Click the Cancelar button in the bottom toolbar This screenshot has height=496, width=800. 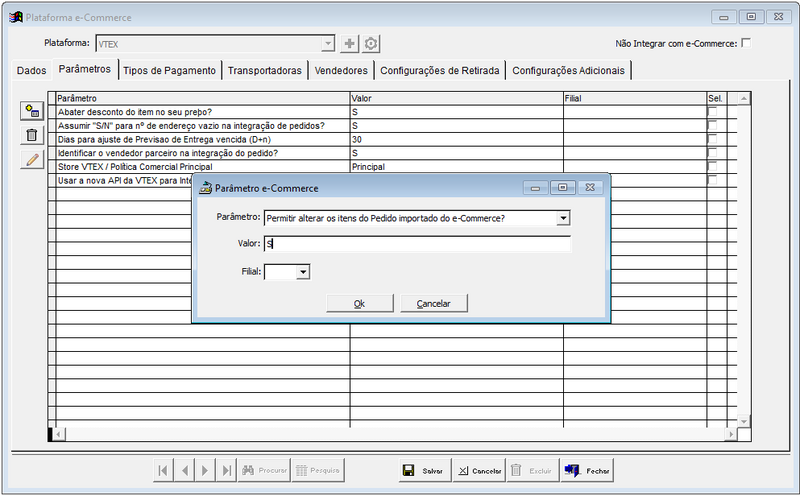click(479, 470)
